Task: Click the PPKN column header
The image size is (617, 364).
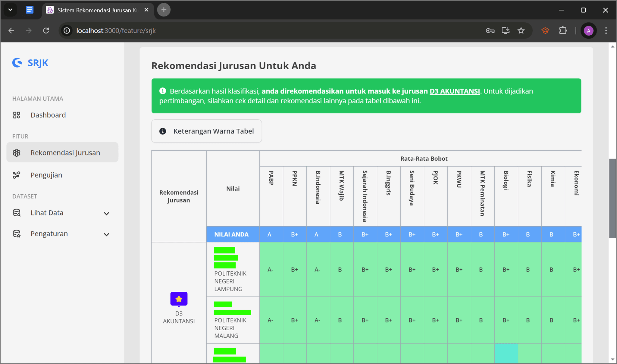Action: [x=295, y=196]
